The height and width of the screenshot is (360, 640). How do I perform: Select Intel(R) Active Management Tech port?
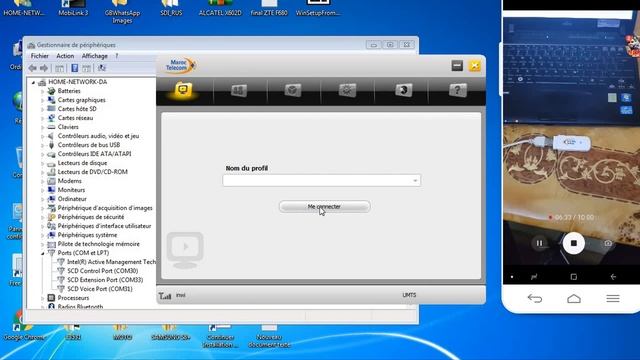tap(111, 262)
